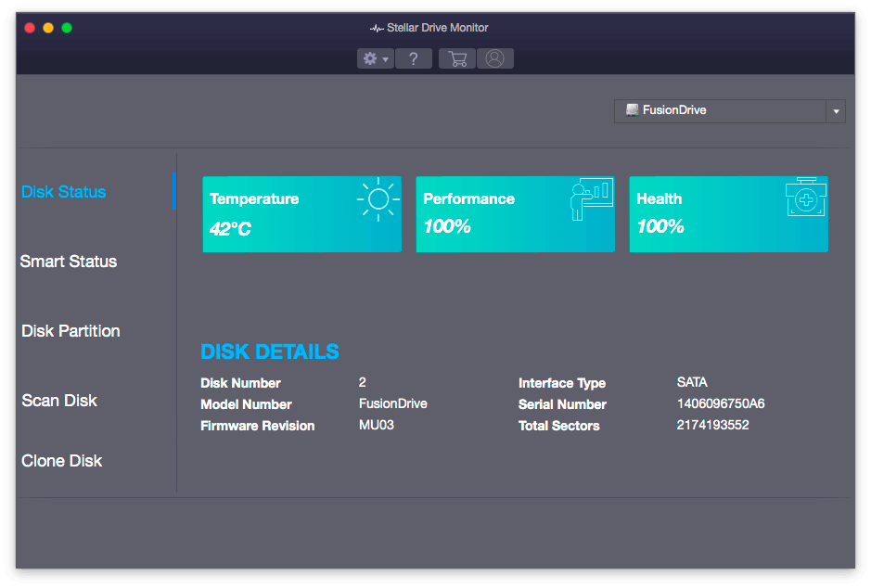Click the medical kit icon on Health card
This screenshot has width=871, height=588.
tap(805, 198)
